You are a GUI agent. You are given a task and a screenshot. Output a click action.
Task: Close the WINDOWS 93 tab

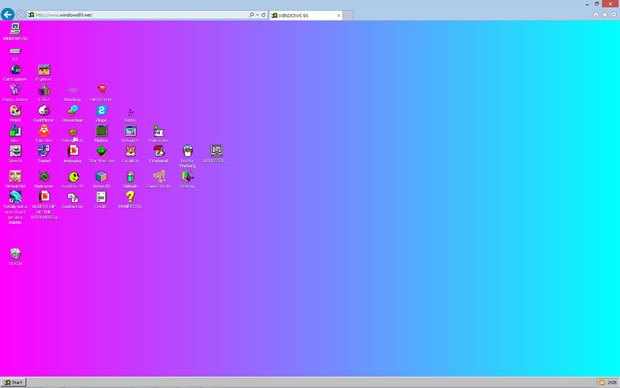coord(338,15)
